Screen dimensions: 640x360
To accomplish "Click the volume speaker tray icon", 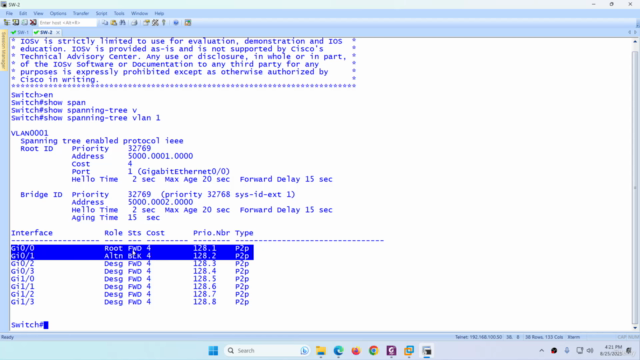I will coord(590,351).
